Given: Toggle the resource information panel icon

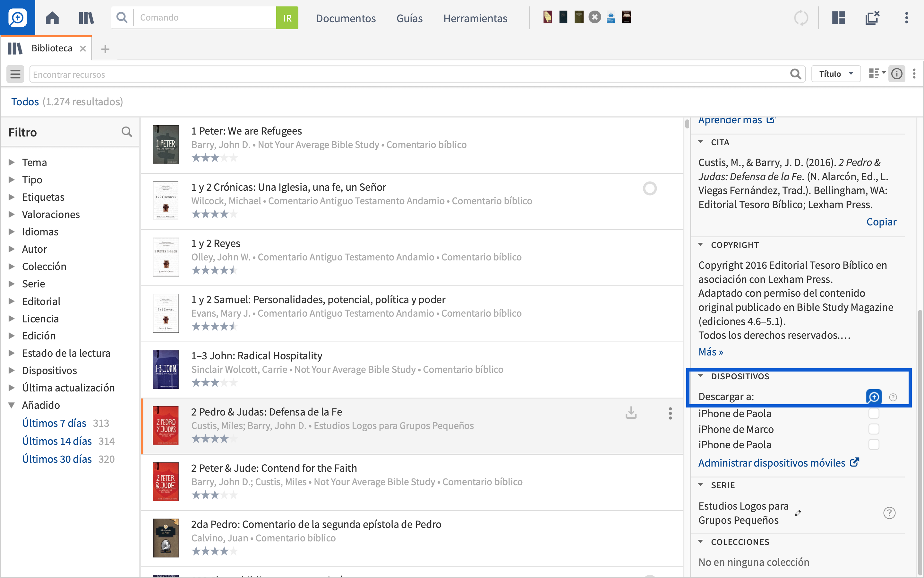Looking at the screenshot, I should [896, 74].
